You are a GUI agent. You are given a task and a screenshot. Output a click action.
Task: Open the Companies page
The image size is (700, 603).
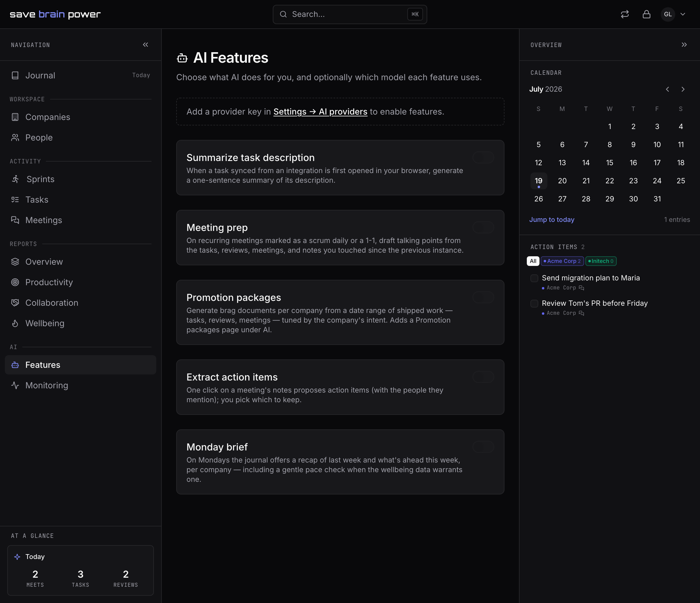point(80,117)
